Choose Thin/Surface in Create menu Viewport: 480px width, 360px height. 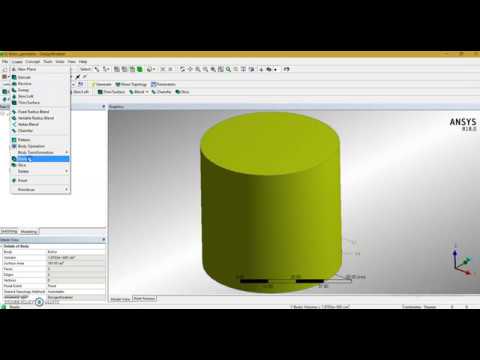pyautogui.click(x=40, y=102)
